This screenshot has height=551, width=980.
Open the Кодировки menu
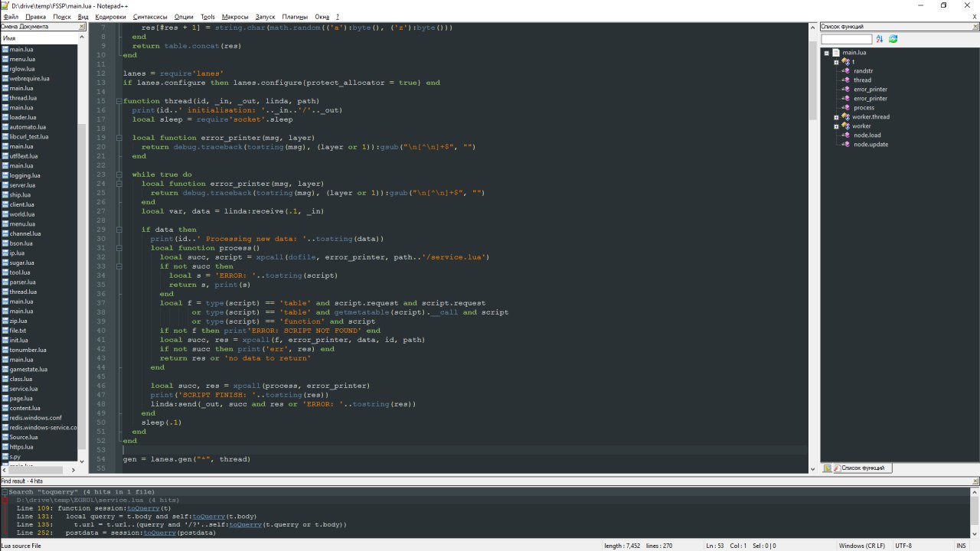point(112,16)
